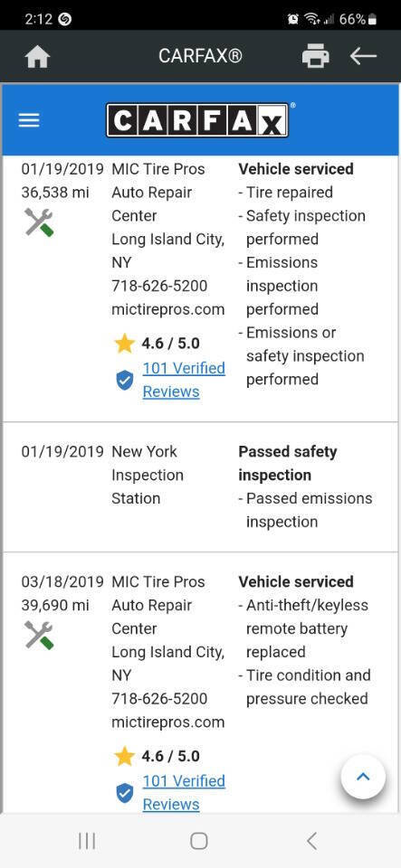Tap the CARFAX logo
The height and width of the screenshot is (868, 401).
[197, 120]
